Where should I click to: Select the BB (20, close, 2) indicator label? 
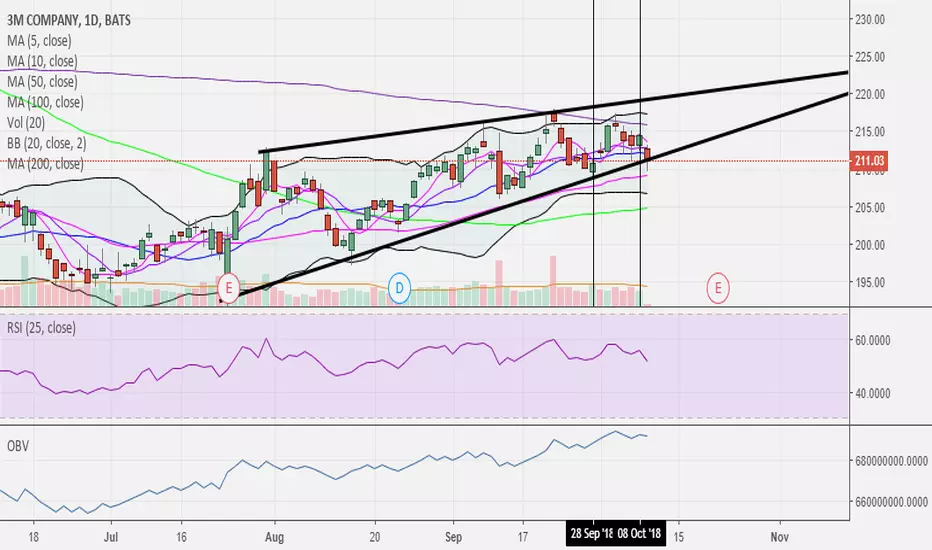pos(47,143)
